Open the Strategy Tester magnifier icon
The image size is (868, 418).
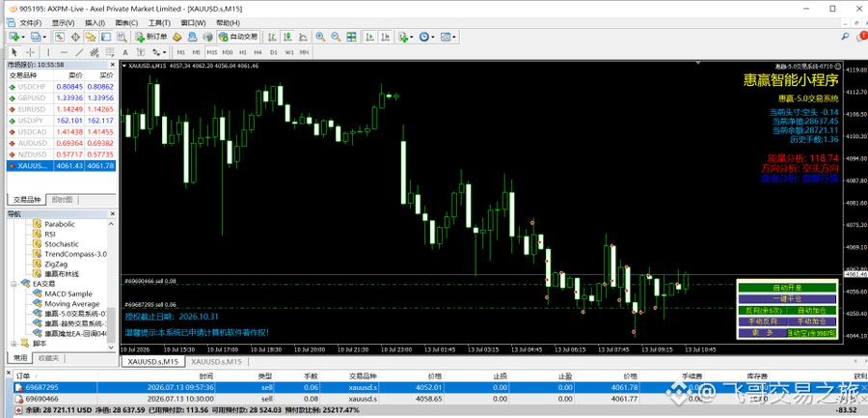pos(122,37)
